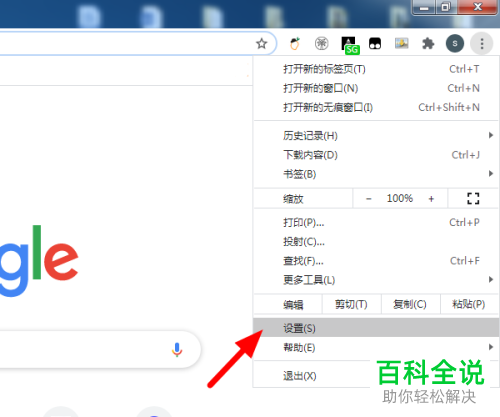Restore down the Chrome window
500x417 pixels.
pos(446,7)
